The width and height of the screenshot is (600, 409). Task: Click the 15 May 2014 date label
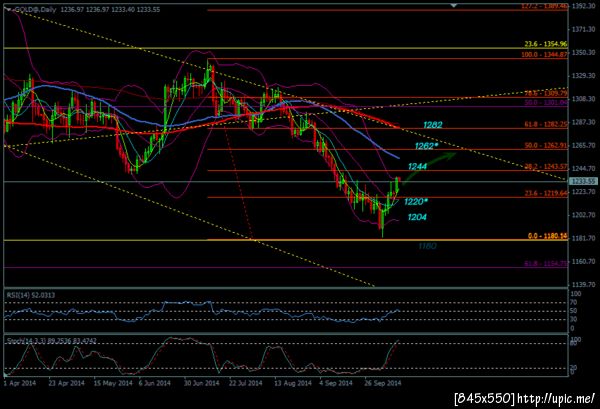(x=113, y=383)
